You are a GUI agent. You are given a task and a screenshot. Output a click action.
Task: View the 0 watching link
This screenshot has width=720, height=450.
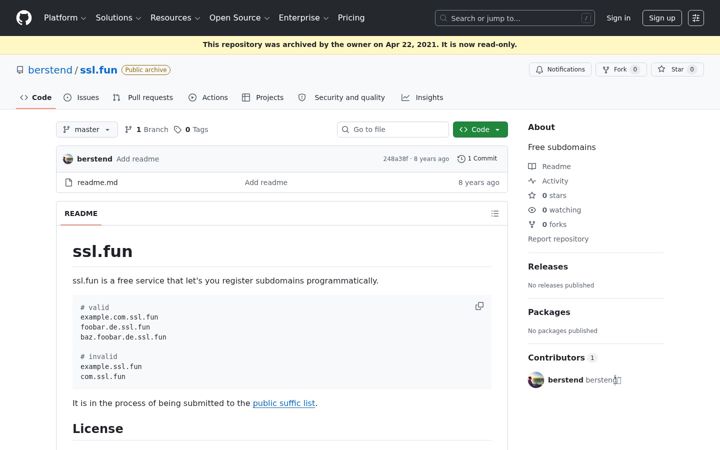point(555,210)
